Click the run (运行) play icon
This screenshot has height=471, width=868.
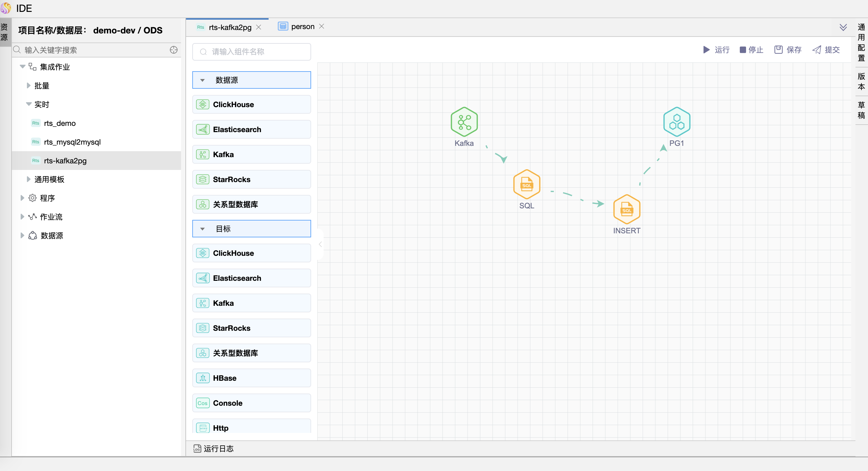pyautogui.click(x=706, y=50)
